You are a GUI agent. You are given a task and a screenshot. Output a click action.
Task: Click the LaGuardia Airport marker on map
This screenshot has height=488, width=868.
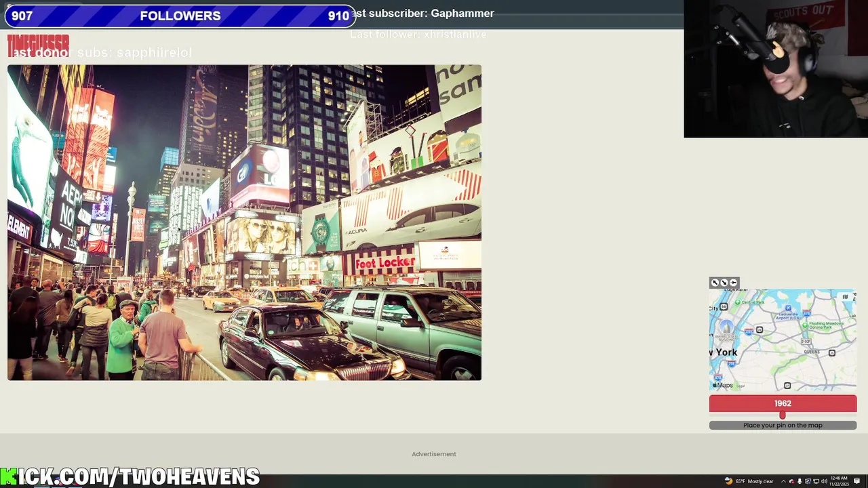point(788,308)
